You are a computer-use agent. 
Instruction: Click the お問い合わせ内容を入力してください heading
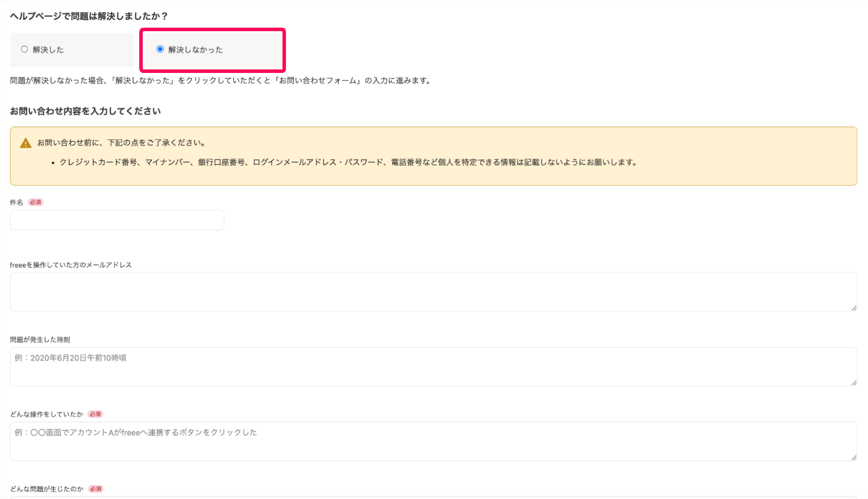85,111
